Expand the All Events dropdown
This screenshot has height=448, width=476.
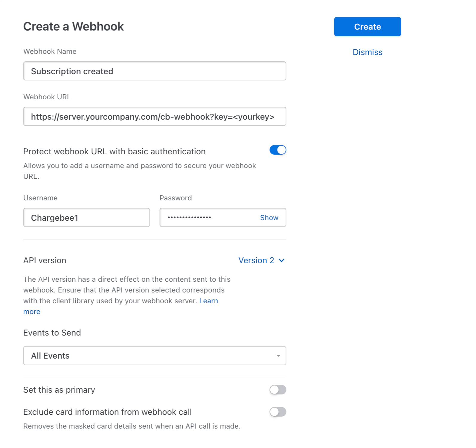click(155, 356)
